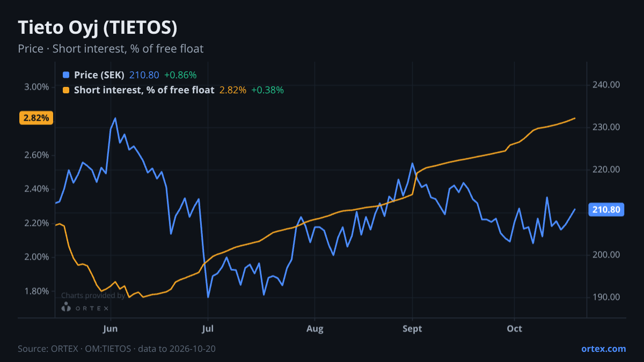Click the Jun label on the time axis

(x=110, y=328)
